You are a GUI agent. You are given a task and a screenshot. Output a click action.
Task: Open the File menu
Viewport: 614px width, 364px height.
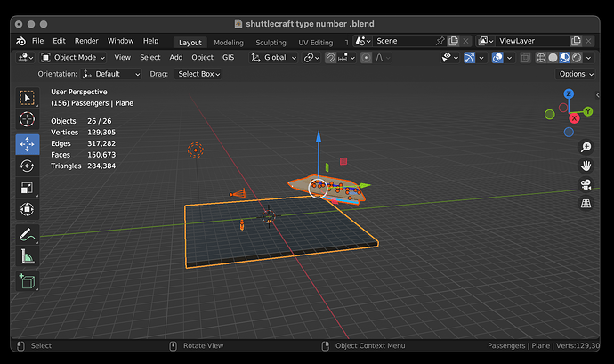tap(37, 41)
